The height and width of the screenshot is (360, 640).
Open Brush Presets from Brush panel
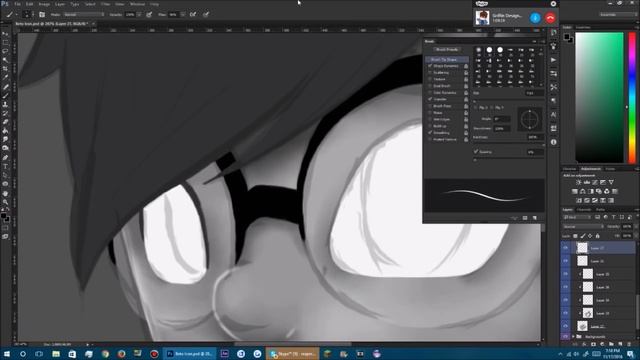coord(447,49)
